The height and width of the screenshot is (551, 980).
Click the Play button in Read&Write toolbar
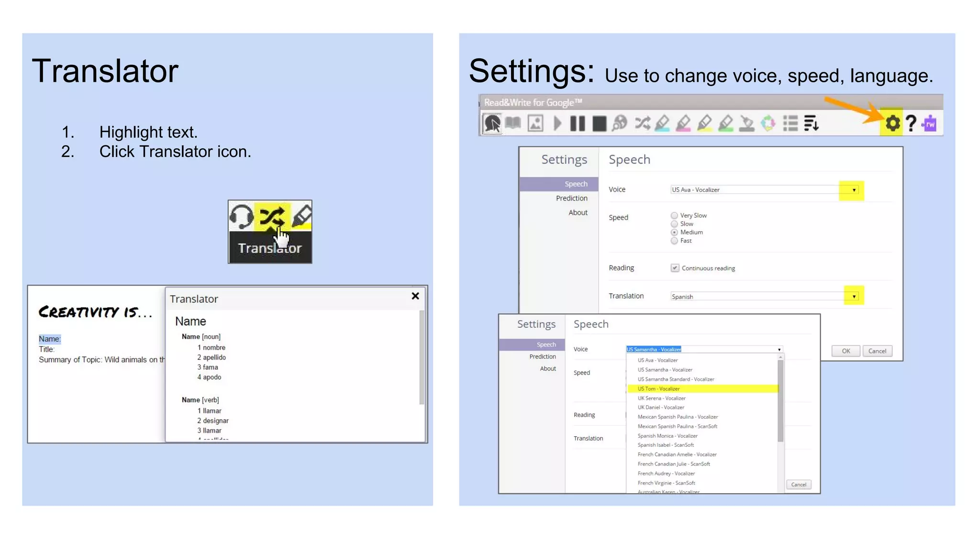click(557, 123)
